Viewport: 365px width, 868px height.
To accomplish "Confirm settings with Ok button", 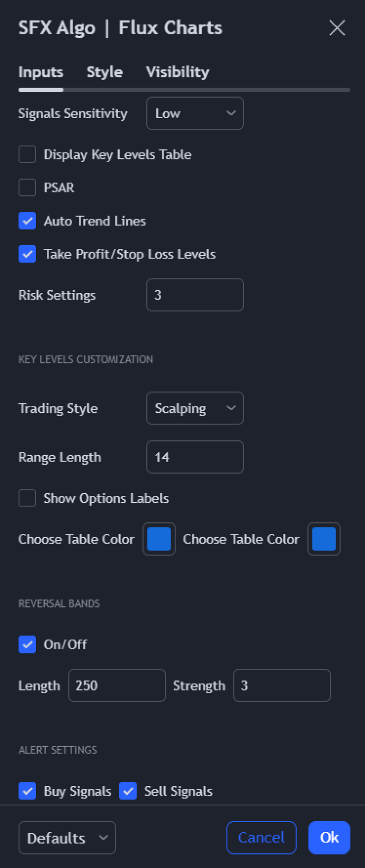I will pos(329,837).
